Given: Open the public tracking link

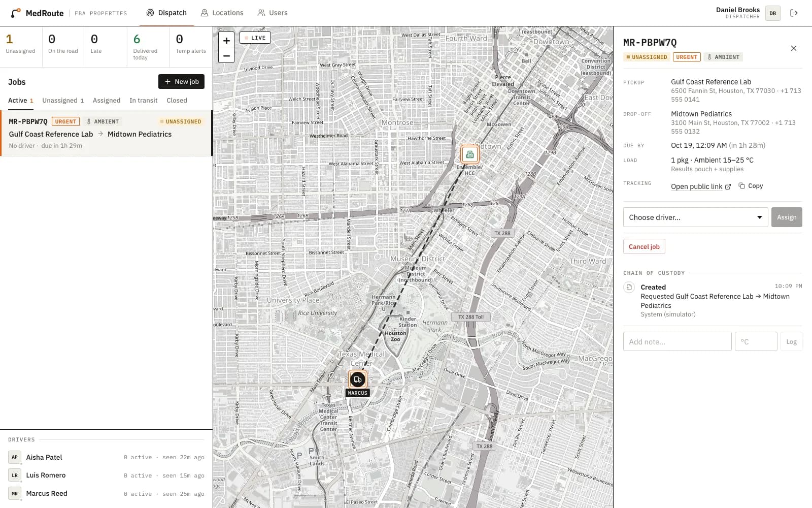Looking at the screenshot, I should point(700,186).
